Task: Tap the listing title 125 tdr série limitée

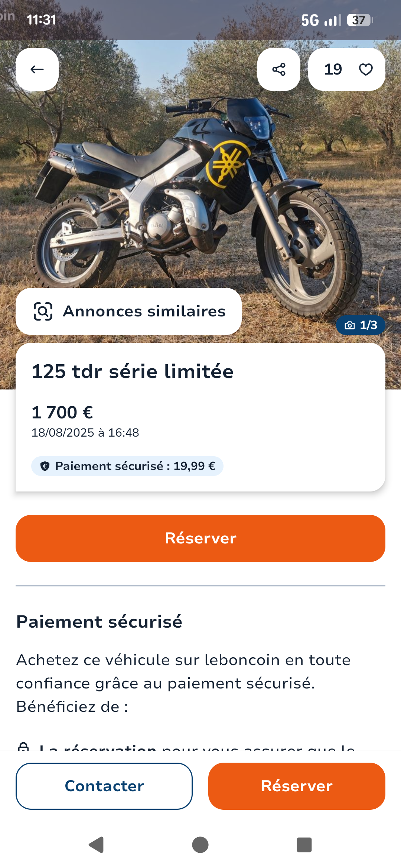Action: click(133, 371)
